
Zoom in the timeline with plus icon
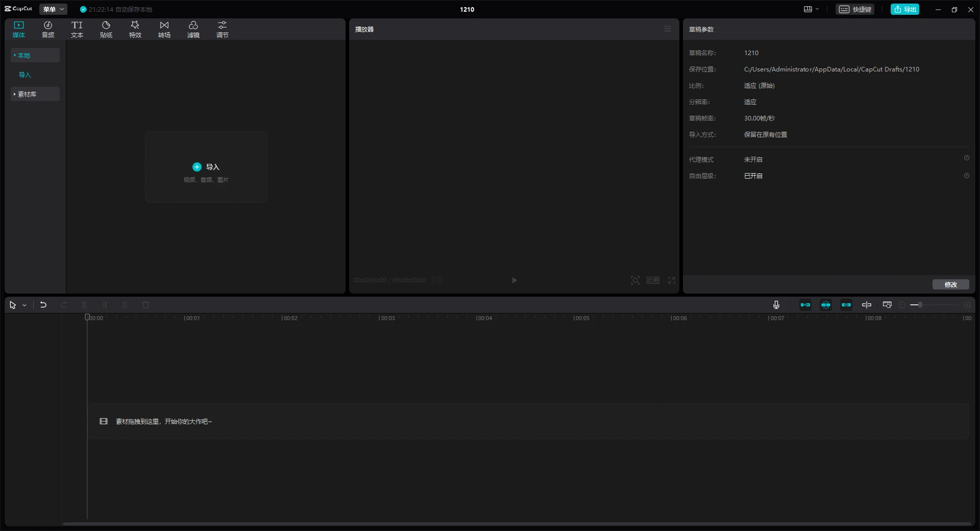tap(967, 305)
